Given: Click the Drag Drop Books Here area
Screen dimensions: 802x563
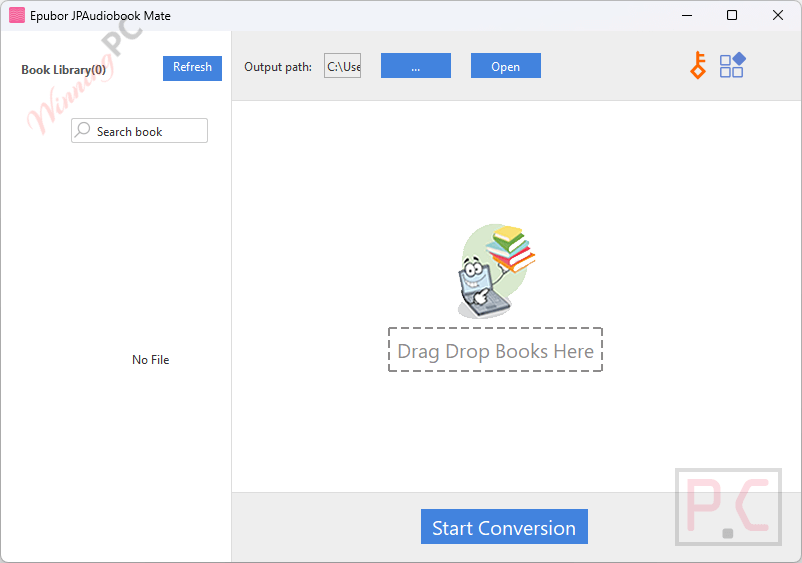Looking at the screenshot, I should [x=495, y=350].
